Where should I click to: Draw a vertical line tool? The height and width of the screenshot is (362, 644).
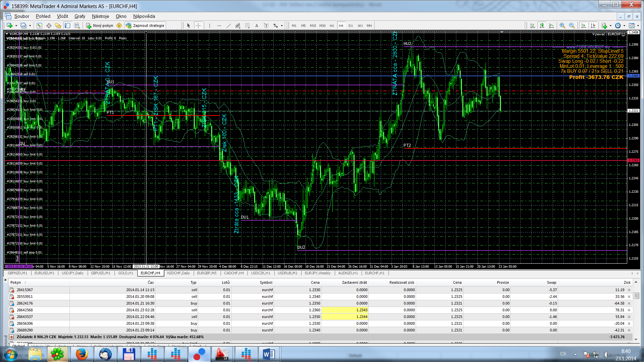click(210, 26)
